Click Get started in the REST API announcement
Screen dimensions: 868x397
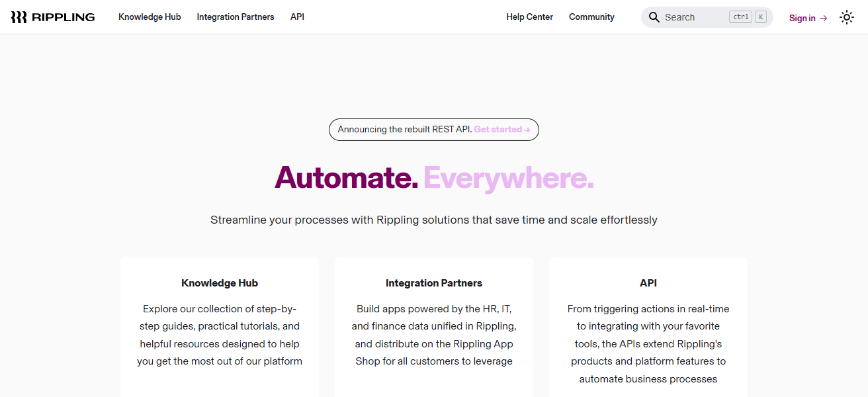(498, 129)
